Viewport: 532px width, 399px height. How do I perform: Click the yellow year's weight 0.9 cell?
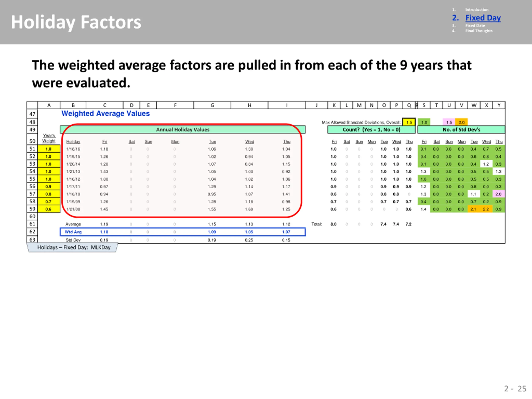[x=49, y=186]
